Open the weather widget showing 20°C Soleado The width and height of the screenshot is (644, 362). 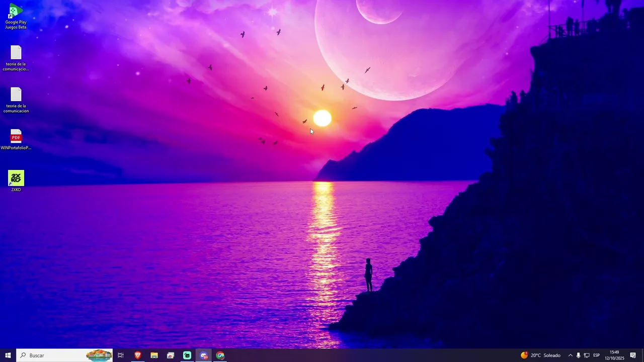[x=540, y=355]
